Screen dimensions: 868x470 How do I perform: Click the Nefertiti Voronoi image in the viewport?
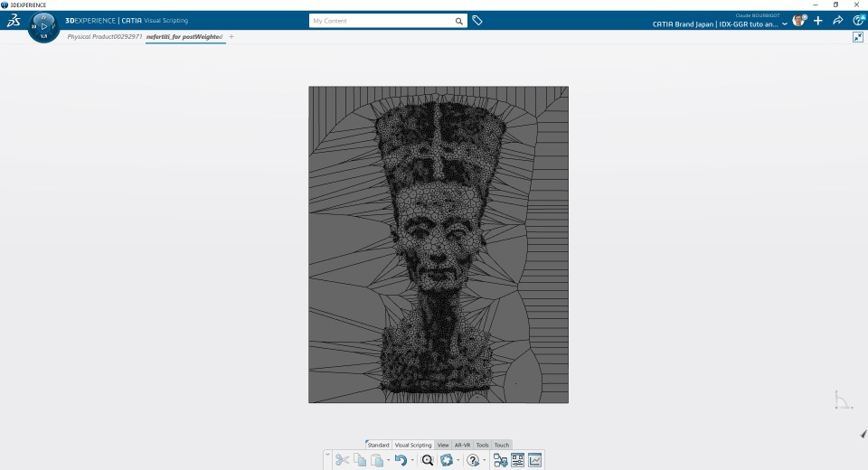click(x=439, y=245)
